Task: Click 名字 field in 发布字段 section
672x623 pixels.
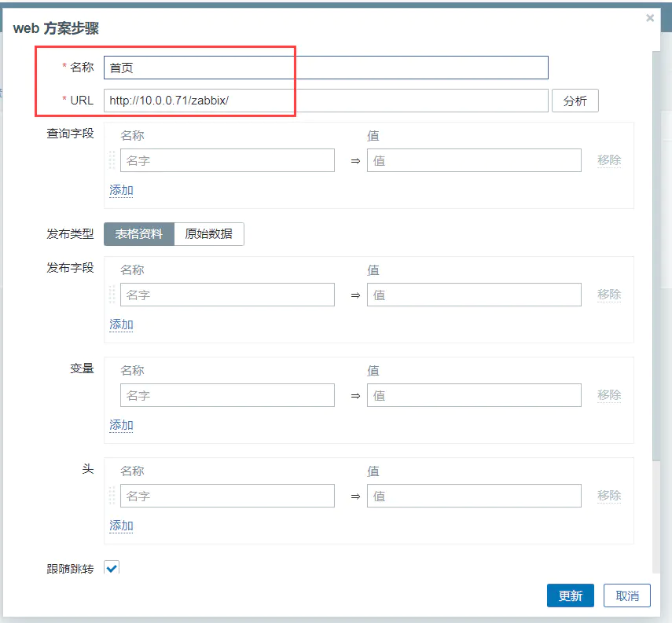Action: 227,295
